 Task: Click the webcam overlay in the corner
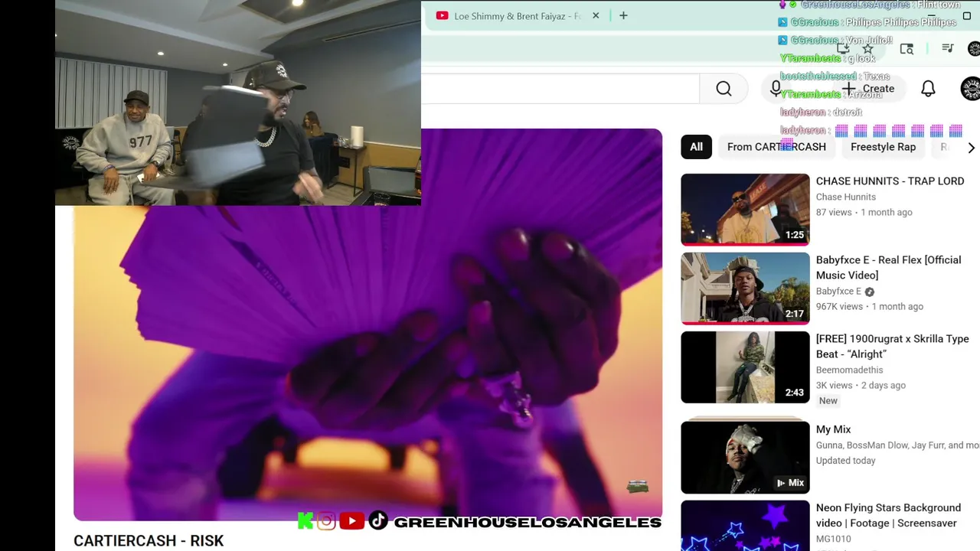pyautogui.click(x=238, y=103)
